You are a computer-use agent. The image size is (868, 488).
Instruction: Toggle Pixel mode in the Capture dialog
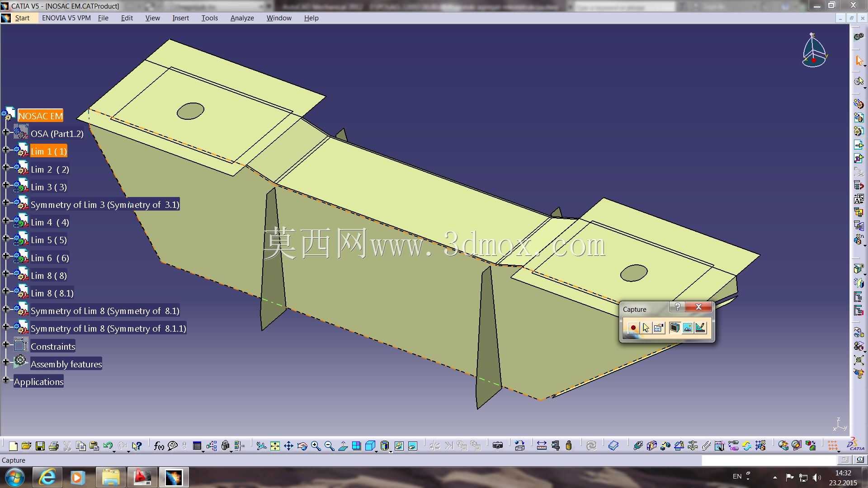[688, 328]
